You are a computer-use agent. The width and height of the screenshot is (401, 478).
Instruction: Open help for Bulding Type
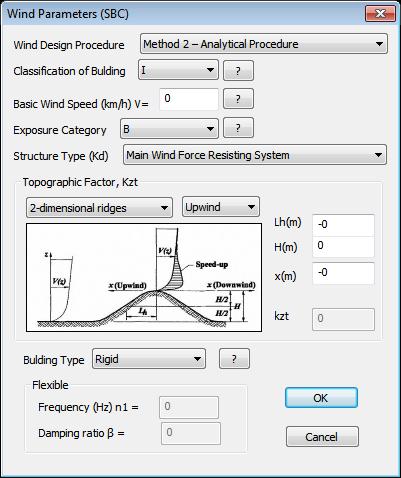click(234, 359)
